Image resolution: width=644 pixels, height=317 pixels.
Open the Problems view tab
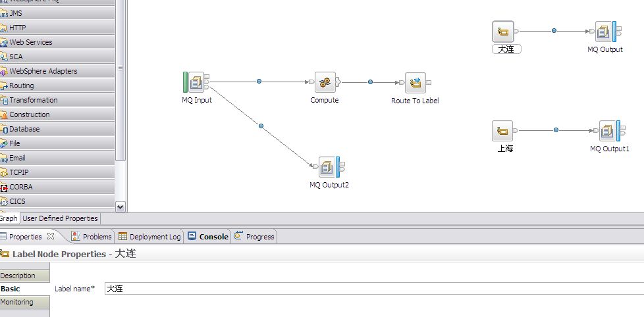[x=92, y=237]
